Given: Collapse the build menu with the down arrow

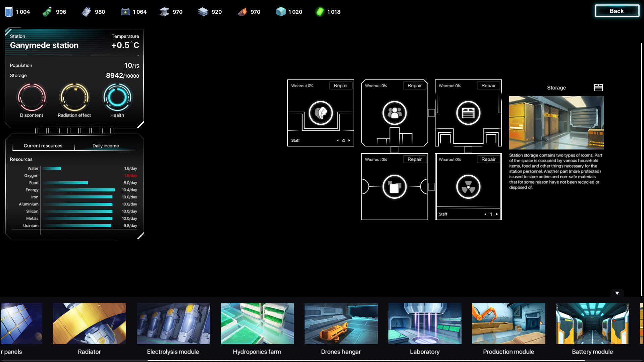Looking at the screenshot, I should 618,293.
